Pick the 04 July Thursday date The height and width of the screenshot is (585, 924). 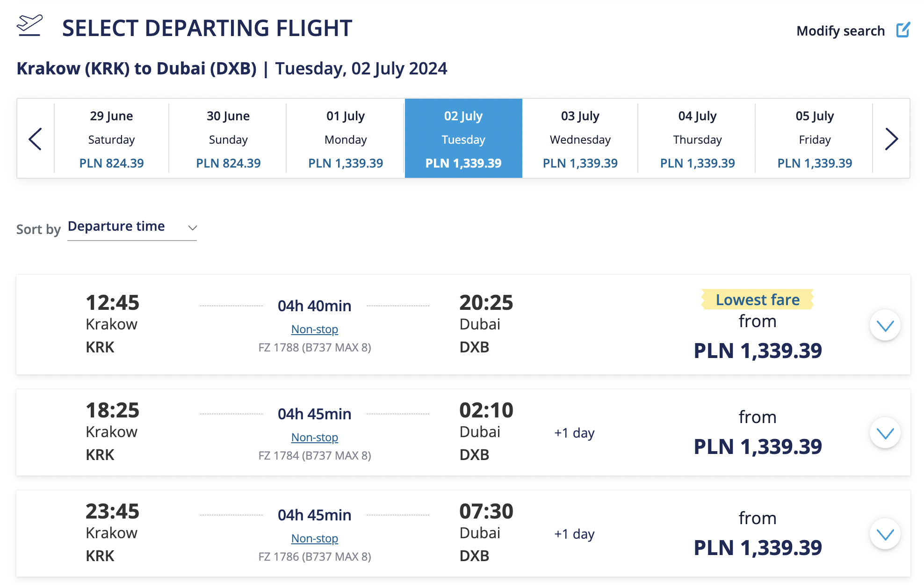click(x=697, y=139)
